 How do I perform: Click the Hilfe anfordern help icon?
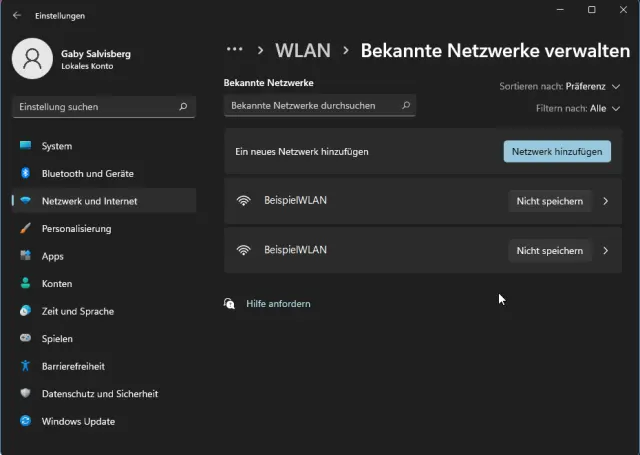[229, 303]
